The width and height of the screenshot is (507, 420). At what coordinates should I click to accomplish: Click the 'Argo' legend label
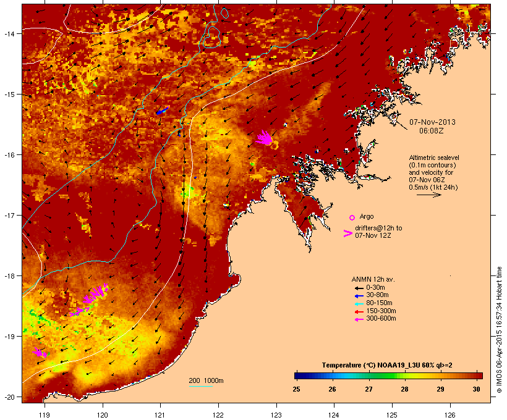coord(367,216)
